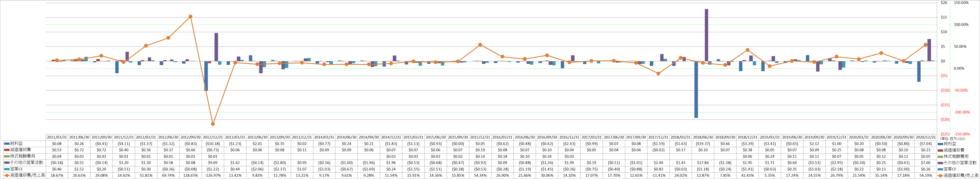Click the $7.60 other operating activities cell

[x=926, y=163]
